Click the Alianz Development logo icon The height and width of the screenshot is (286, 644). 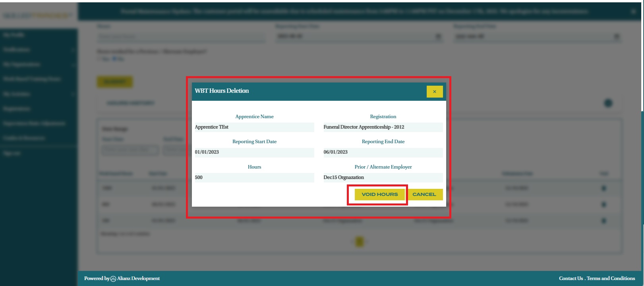tap(113, 279)
